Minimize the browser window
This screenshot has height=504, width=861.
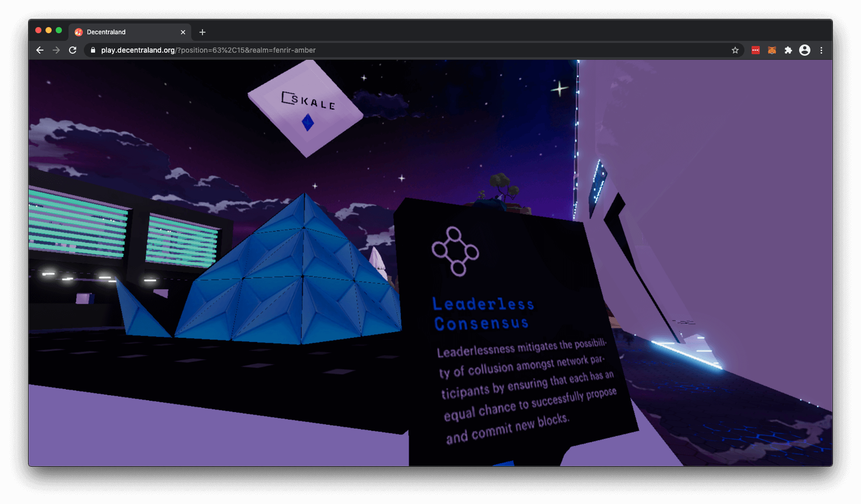click(x=49, y=31)
